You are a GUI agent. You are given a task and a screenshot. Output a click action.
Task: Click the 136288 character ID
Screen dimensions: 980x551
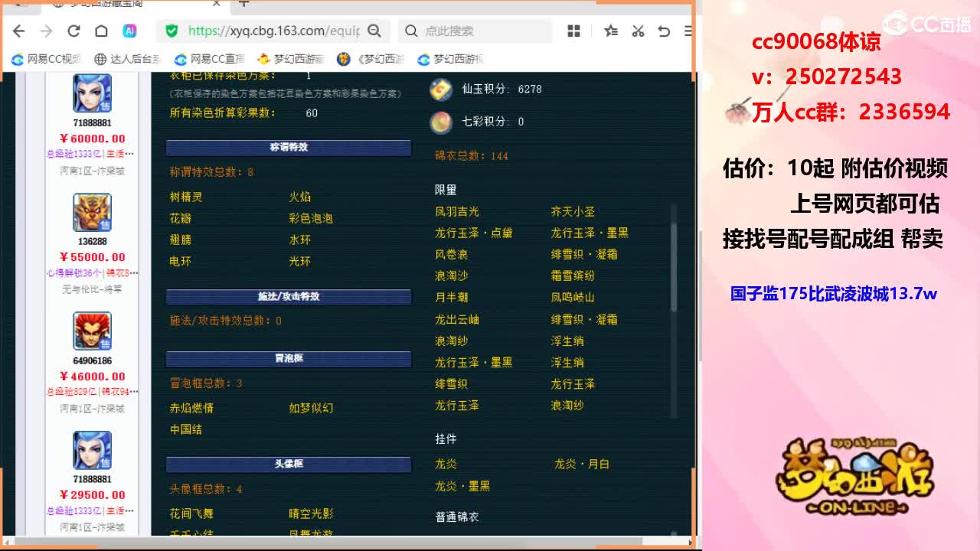(92, 242)
